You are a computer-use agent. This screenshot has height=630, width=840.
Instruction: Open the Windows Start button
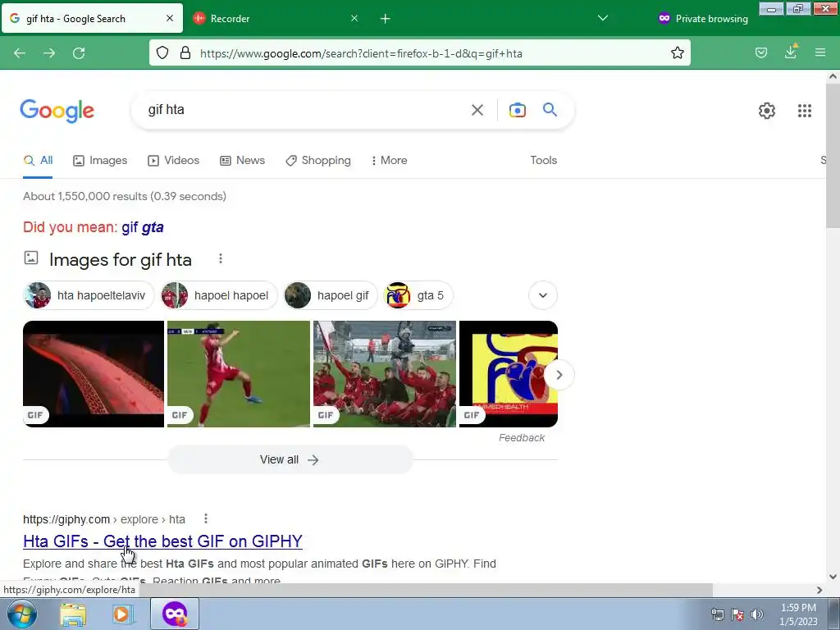(x=22, y=614)
